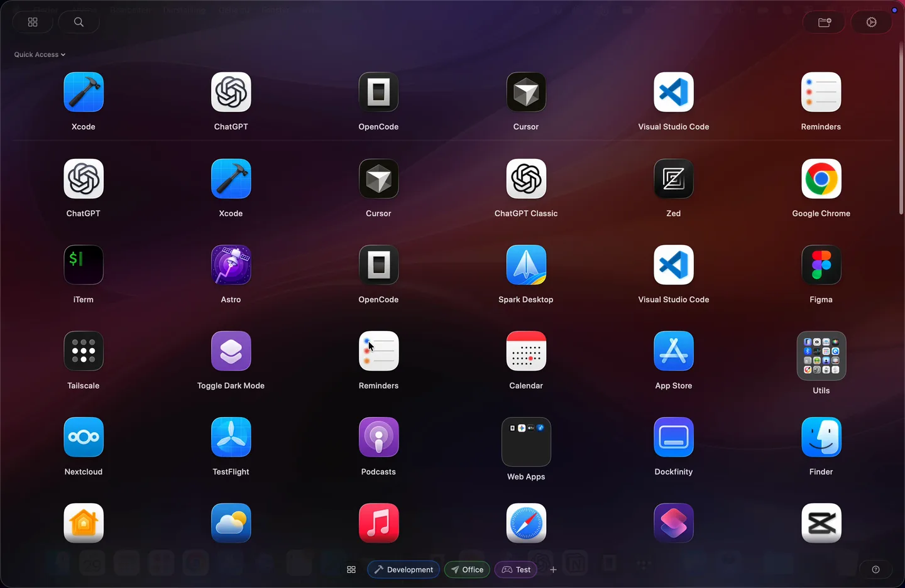Open the Zed editor app
905x588 pixels.
(674, 179)
